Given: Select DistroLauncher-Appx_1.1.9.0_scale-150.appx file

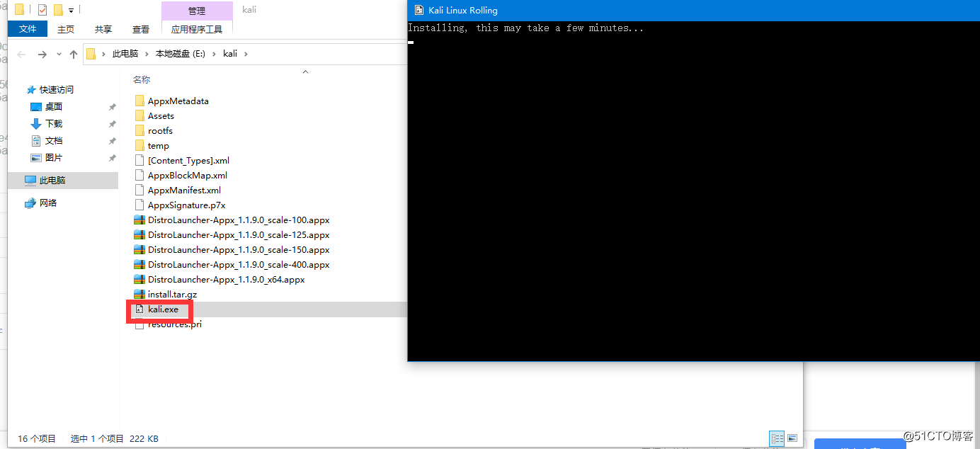Looking at the screenshot, I should click(x=239, y=249).
